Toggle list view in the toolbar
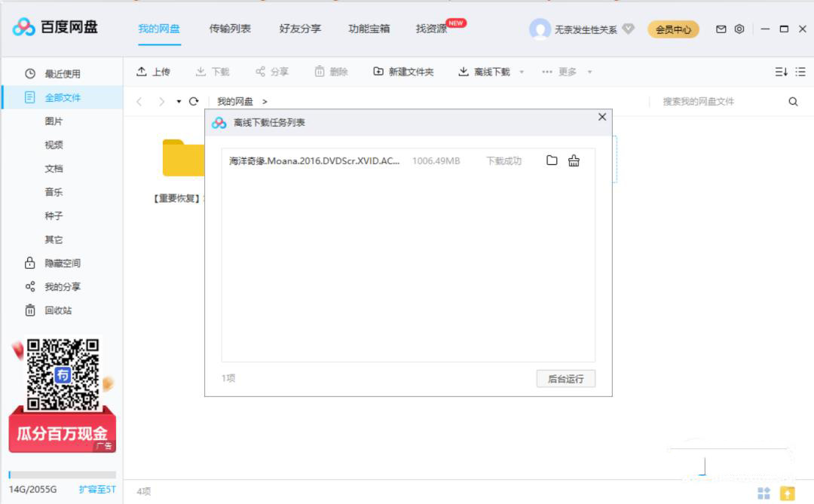 (800, 70)
